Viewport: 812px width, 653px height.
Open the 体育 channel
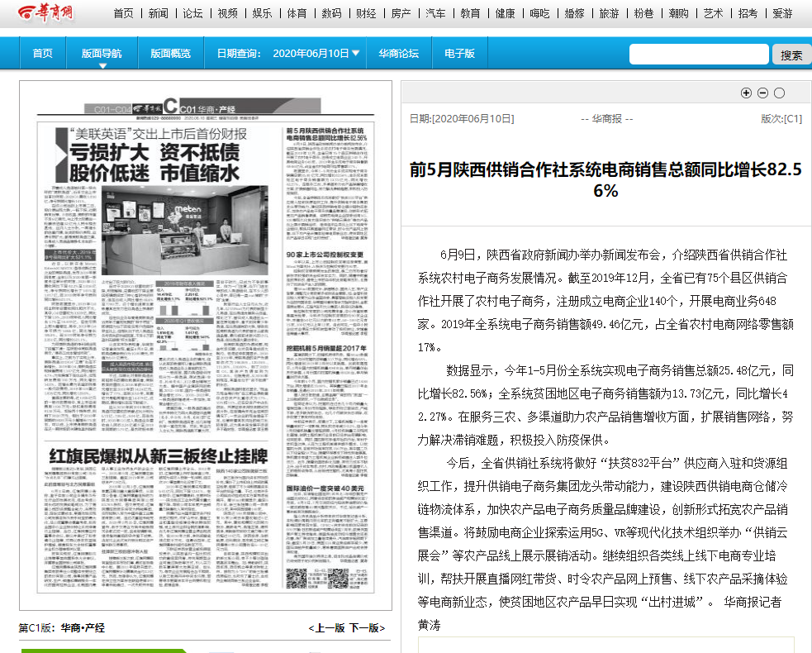[x=297, y=13]
